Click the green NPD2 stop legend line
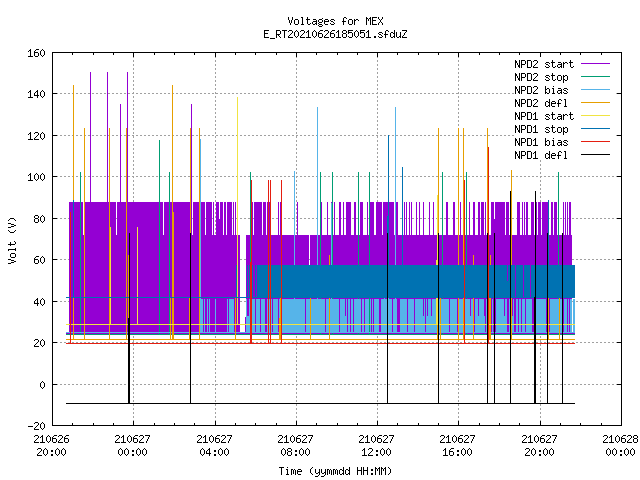 pos(595,77)
